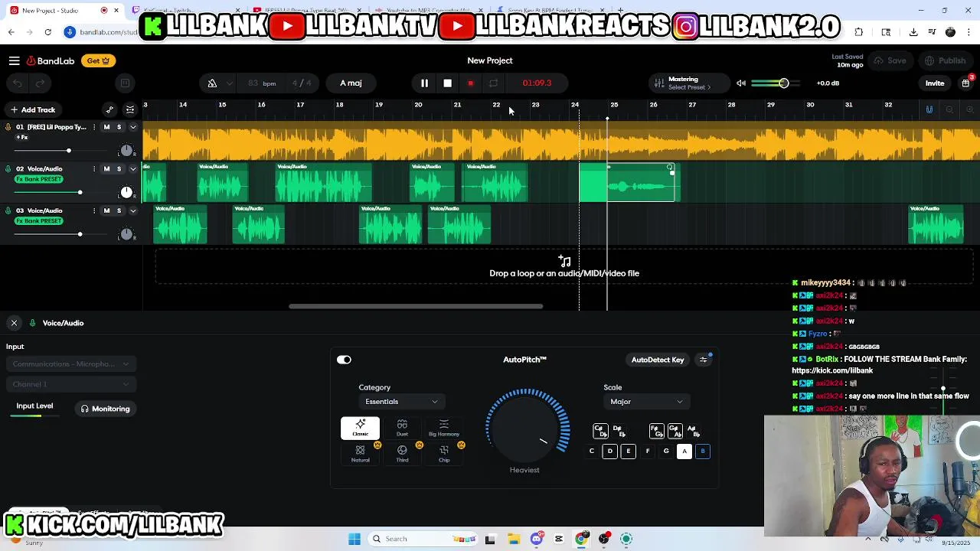The image size is (980, 551).
Task: Expand the metronome settings arrow
Action: [230, 83]
